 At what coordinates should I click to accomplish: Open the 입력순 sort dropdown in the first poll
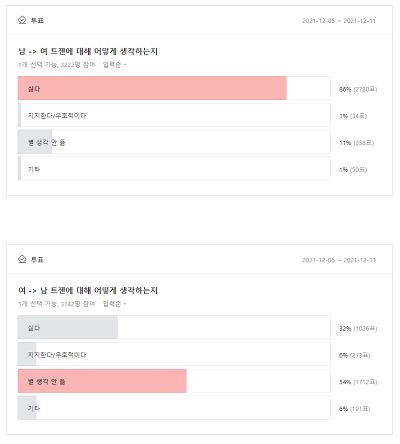(114, 65)
